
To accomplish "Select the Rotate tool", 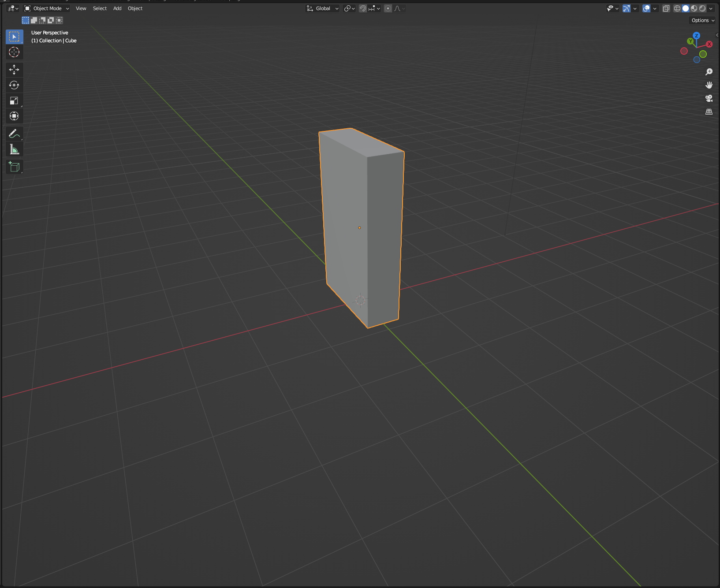I will tap(14, 85).
